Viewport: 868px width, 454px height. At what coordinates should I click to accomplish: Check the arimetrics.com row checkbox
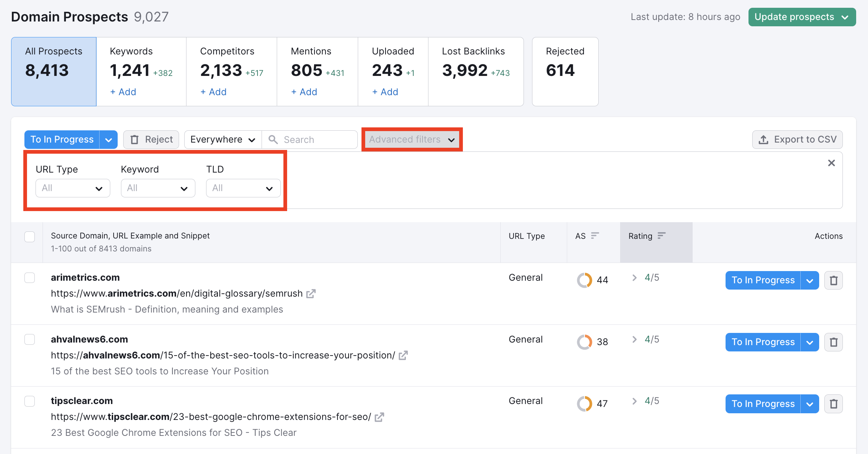coord(30,277)
